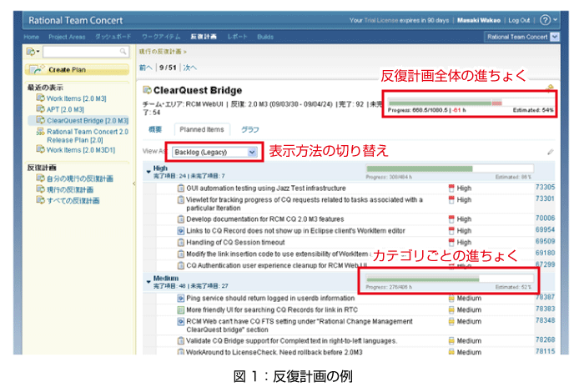
Task: Switch to the 概要 tab
Action: tap(155, 129)
